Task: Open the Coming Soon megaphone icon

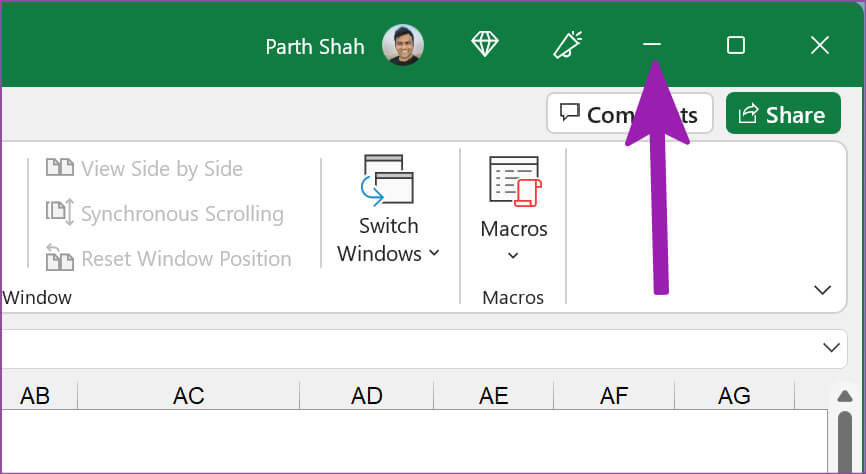Action: 568,45
